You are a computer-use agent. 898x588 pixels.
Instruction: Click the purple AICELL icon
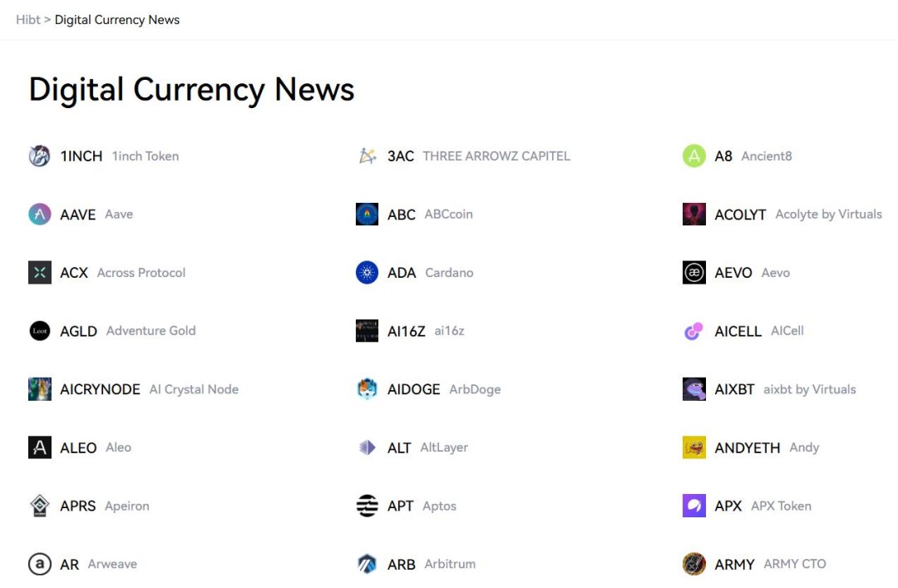point(694,331)
